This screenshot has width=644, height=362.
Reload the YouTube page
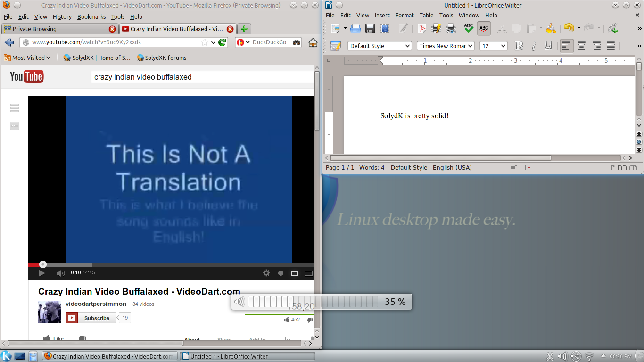tap(222, 42)
